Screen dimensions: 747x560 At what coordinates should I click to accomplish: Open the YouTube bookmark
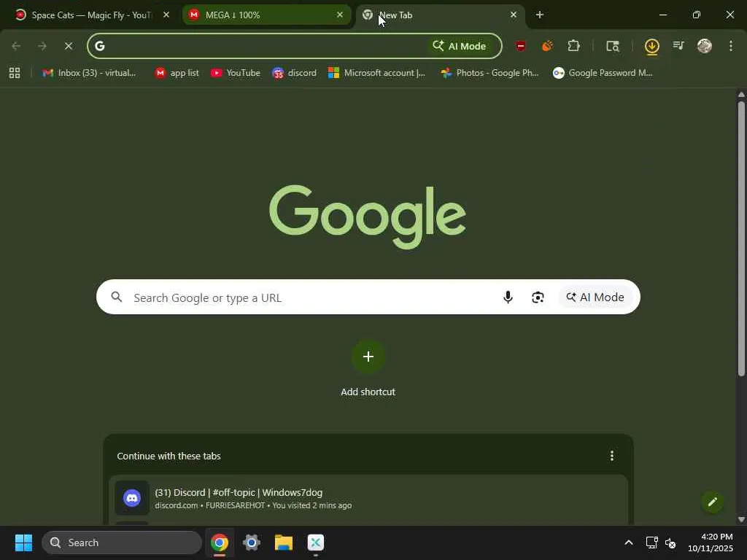[x=236, y=73]
